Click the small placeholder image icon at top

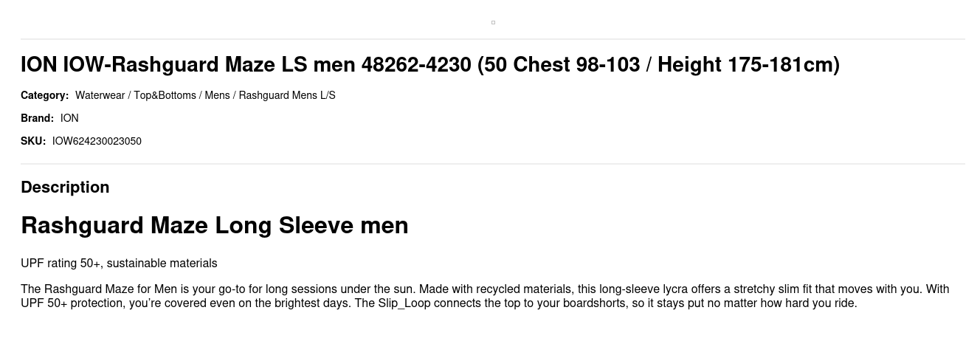(493, 23)
